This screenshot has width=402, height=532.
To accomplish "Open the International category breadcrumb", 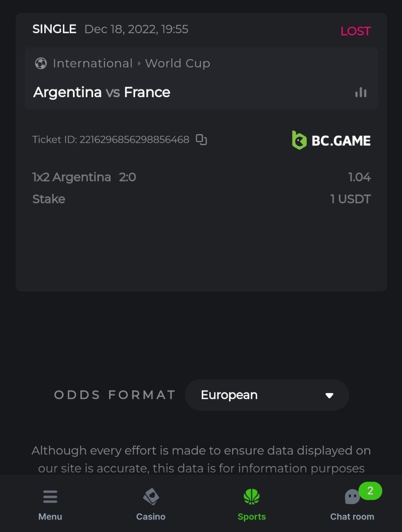I will coord(93,63).
